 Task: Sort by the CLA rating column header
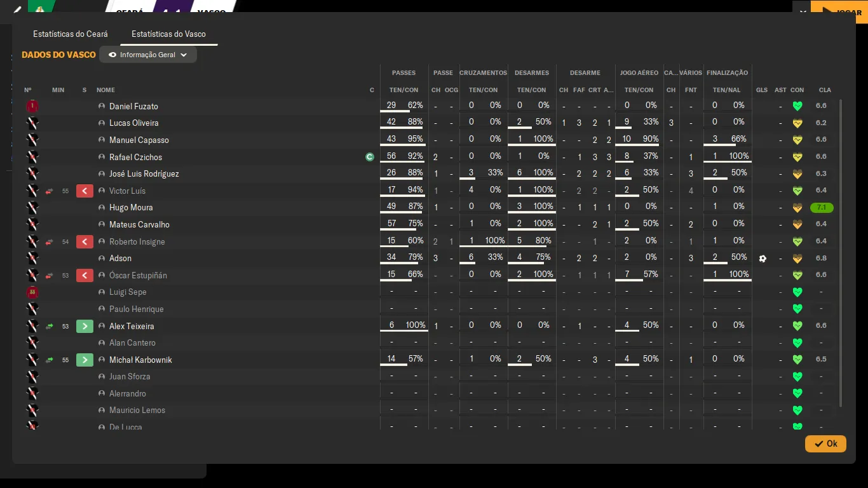(x=825, y=90)
